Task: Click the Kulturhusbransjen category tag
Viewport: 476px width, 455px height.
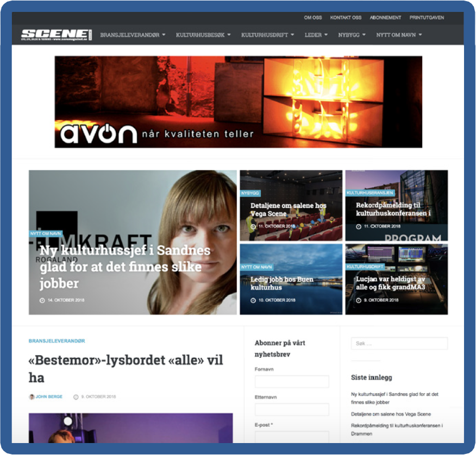Action: tap(369, 193)
